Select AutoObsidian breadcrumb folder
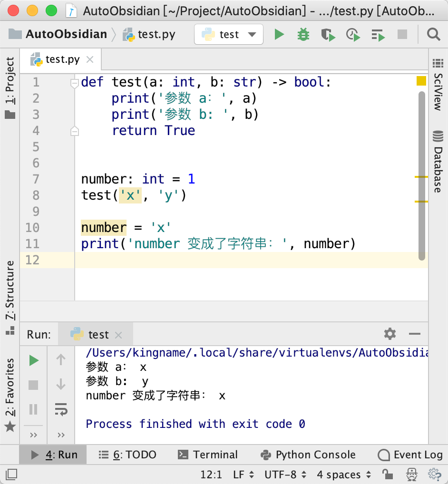The width and height of the screenshot is (448, 484). (x=58, y=34)
